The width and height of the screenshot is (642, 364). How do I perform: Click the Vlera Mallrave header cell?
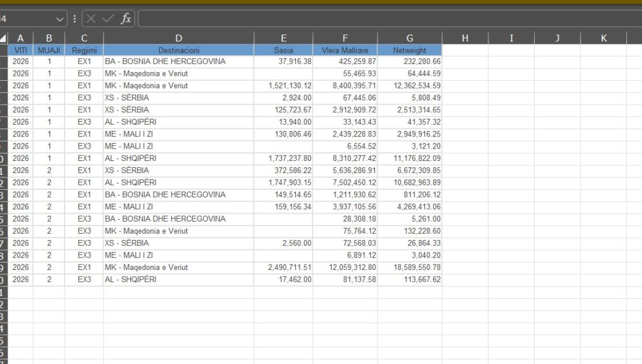click(x=345, y=49)
